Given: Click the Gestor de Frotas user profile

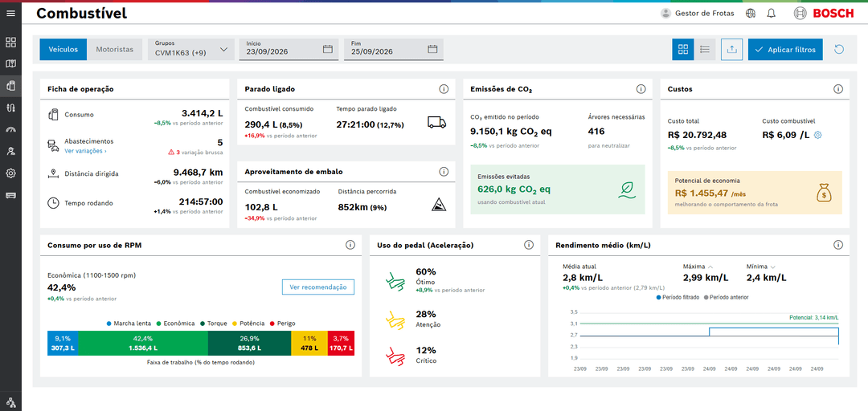Looking at the screenshot, I should coord(698,14).
